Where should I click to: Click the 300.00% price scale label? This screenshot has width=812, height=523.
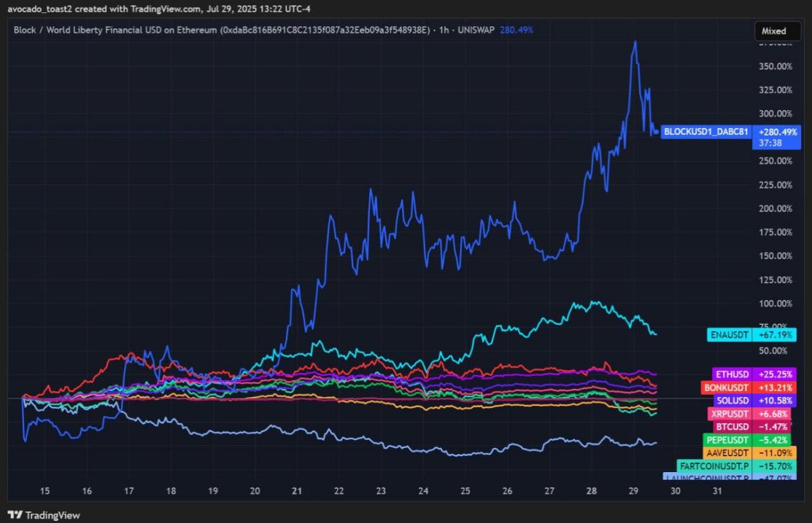pos(775,114)
